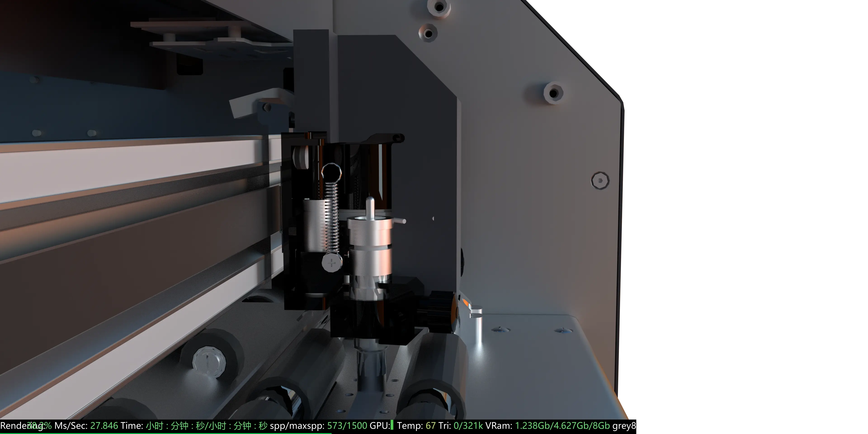Click the green render progress bar
868x434 pixels.
[x=165, y=433]
